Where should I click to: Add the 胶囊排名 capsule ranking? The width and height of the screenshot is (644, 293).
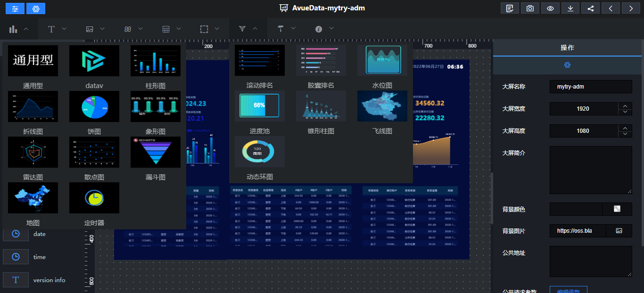[321, 60]
